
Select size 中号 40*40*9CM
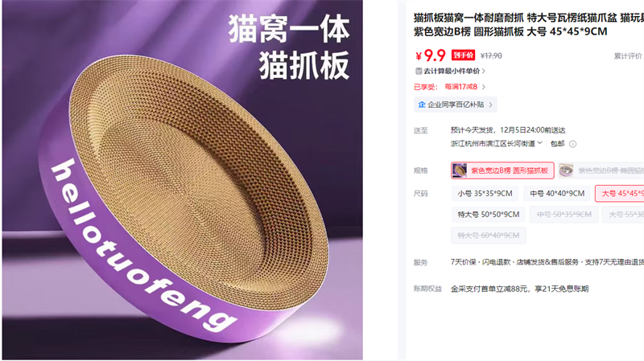[x=557, y=193]
